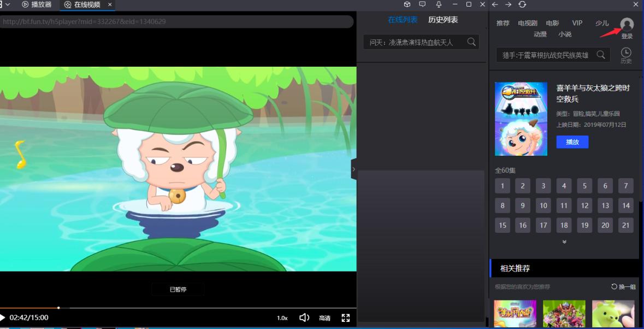
Task: Mute audio with the speaker icon
Action: pyautogui.click(x=304, y=318)
